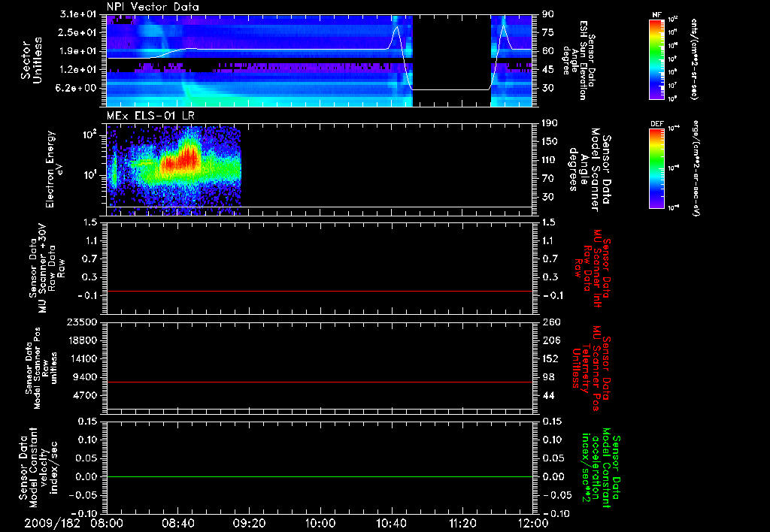Image resolution: width=770 pixels, height=532 pixels.
Task: Click the ESH Sun Elevation Angle axis label
Action: (578, 60)
